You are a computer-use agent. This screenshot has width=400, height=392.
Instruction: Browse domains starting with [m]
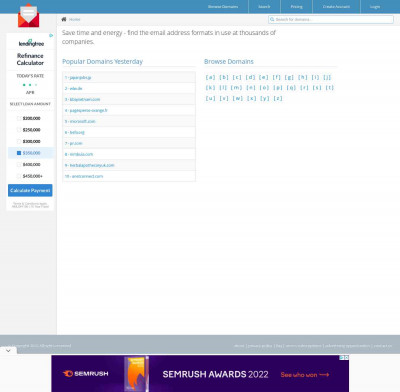click(x=236, y=88)
